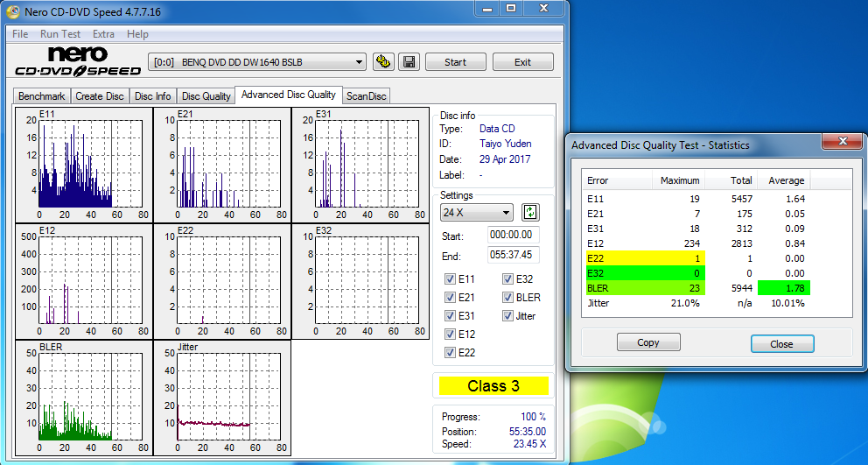Click the Jitter graph
Image resolution: width=868 pixels, height=465 pixels.
coord(222,398)
